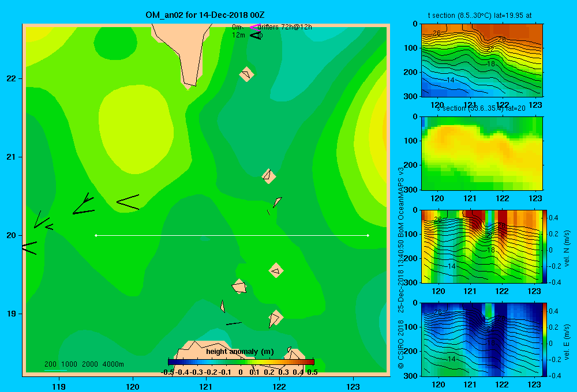Open the northward velocity section panel
This screenshot has width=577, height=392.
[x=482, y=246]
